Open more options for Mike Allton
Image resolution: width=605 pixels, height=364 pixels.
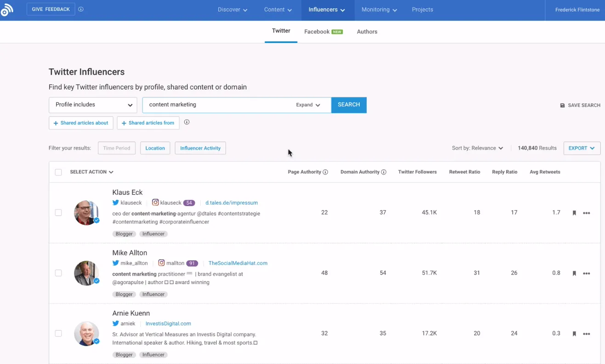(x=587, y=274)
